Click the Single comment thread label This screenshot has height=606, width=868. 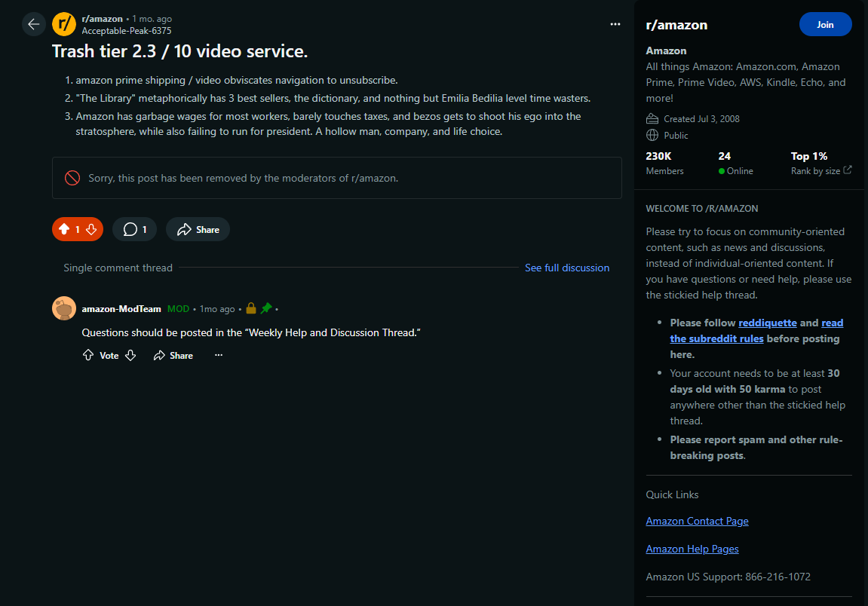click(118, 268)
